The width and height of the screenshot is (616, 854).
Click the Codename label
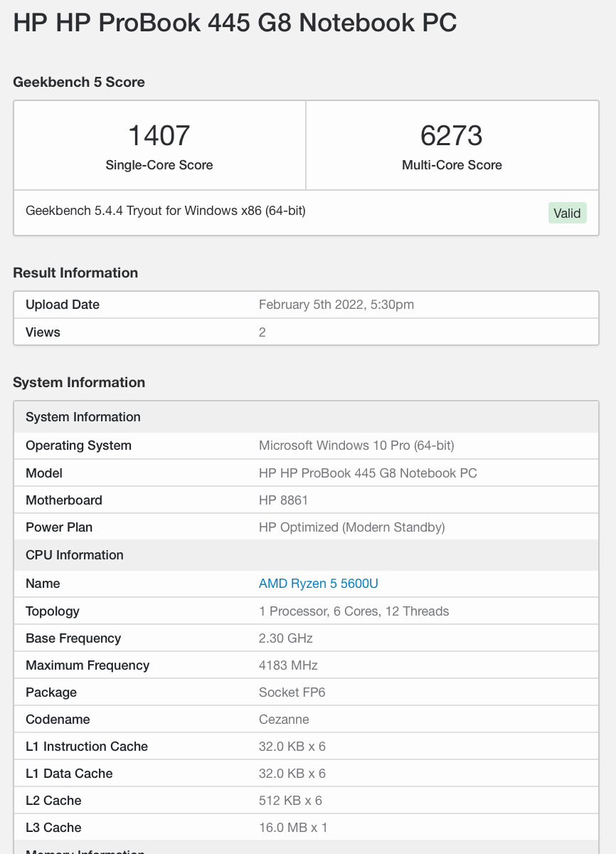pyautogui.click(x=58, y=719)
